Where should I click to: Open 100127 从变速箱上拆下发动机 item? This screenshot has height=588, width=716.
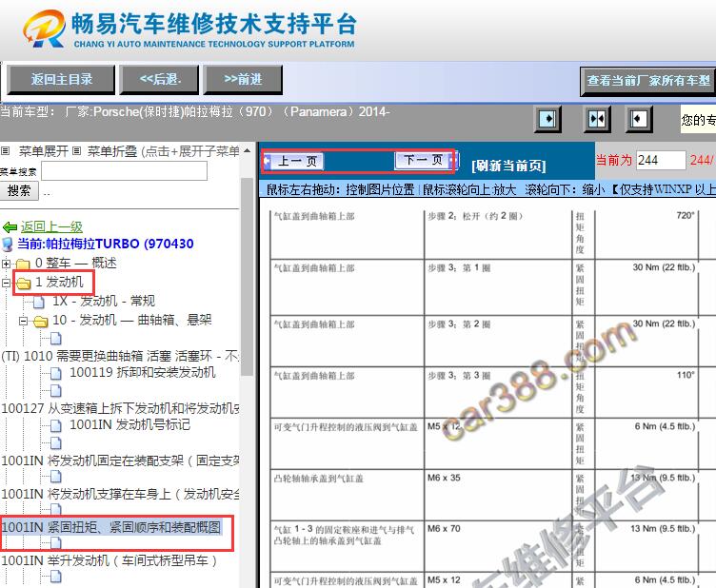121,408
